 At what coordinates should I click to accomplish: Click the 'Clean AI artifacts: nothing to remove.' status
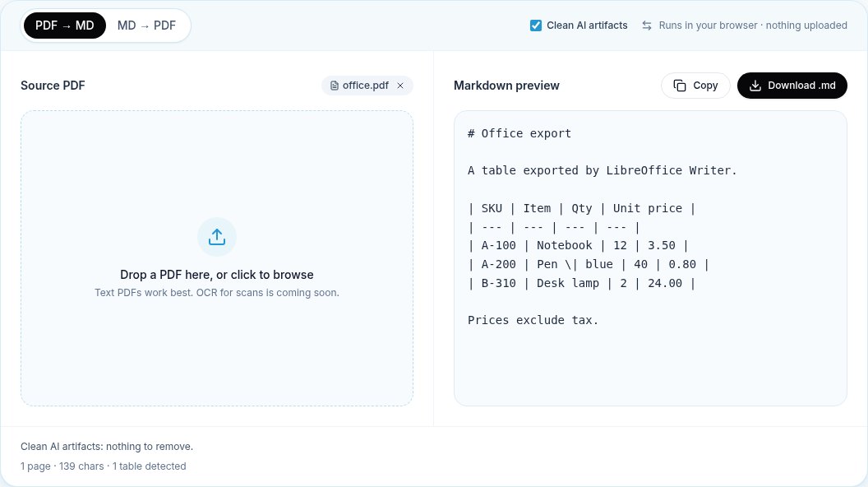click(107, 447)
